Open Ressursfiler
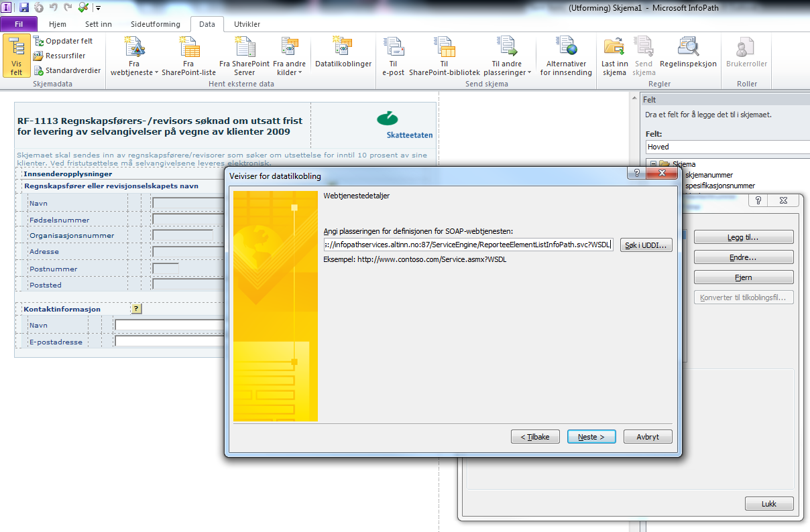This screenshot has width=810, height=532. [59, 56]
